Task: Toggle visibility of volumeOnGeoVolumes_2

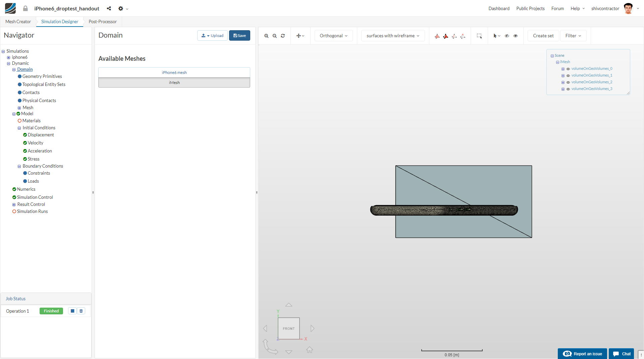Action: pyautogui.click(x=568, y=82)
